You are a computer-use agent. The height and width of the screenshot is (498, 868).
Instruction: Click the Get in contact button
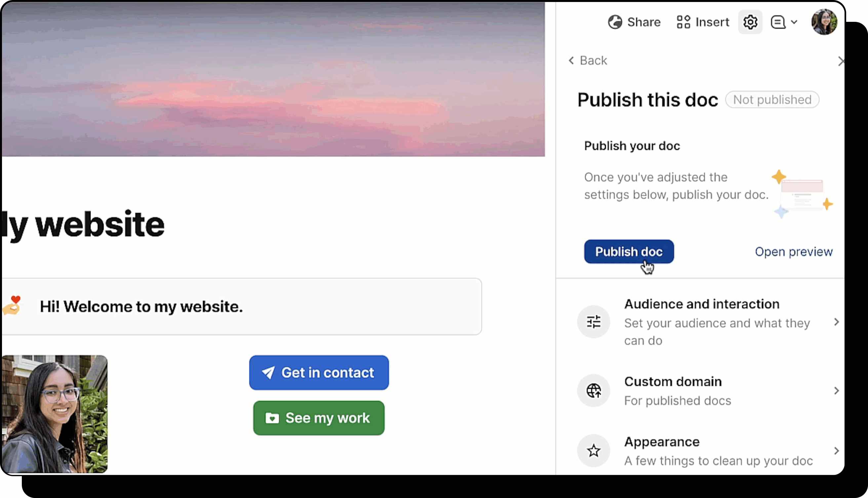pos(319,372)
